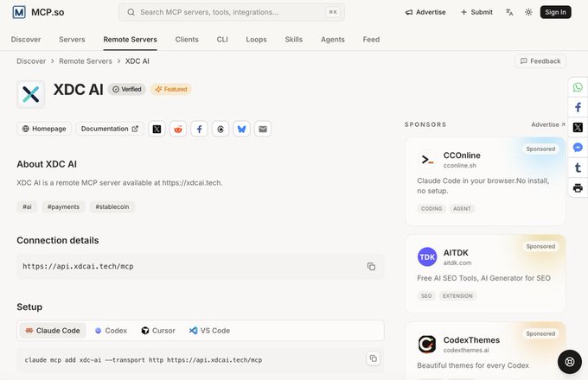The width and height of the screenshot is (588, 380).
Task: Share XDC AI on Threads
Action: (x=220, y=129)
